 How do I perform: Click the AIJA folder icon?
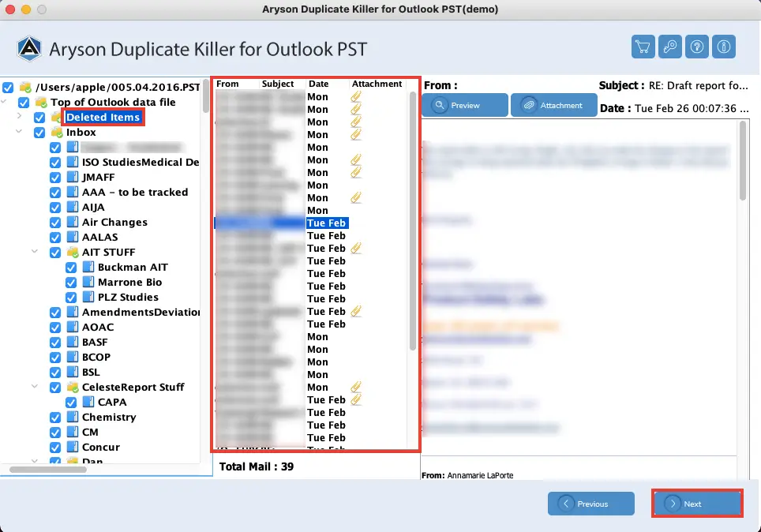(x=73, y=208)
